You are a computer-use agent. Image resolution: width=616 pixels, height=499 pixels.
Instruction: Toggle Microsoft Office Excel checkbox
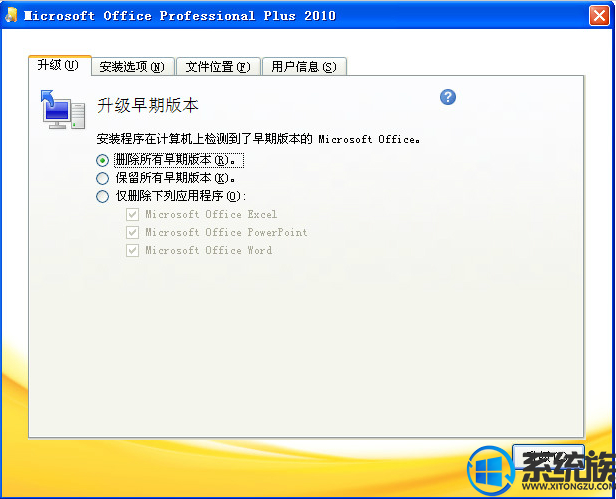click(x=132, y=215)
